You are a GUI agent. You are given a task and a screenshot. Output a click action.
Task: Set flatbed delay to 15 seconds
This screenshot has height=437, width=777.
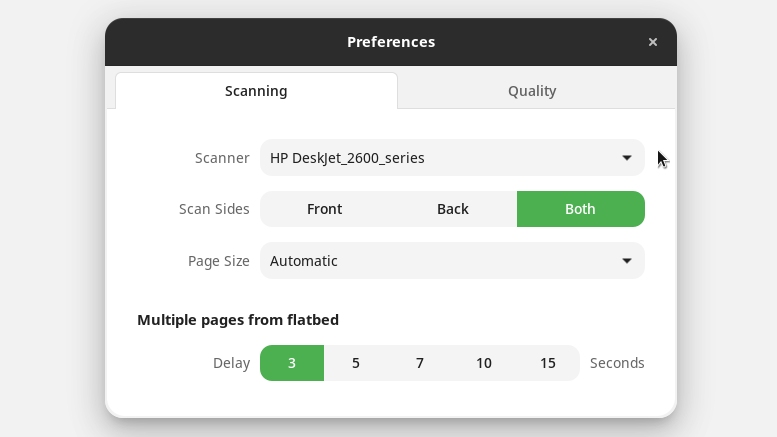[x=548, y=363]
